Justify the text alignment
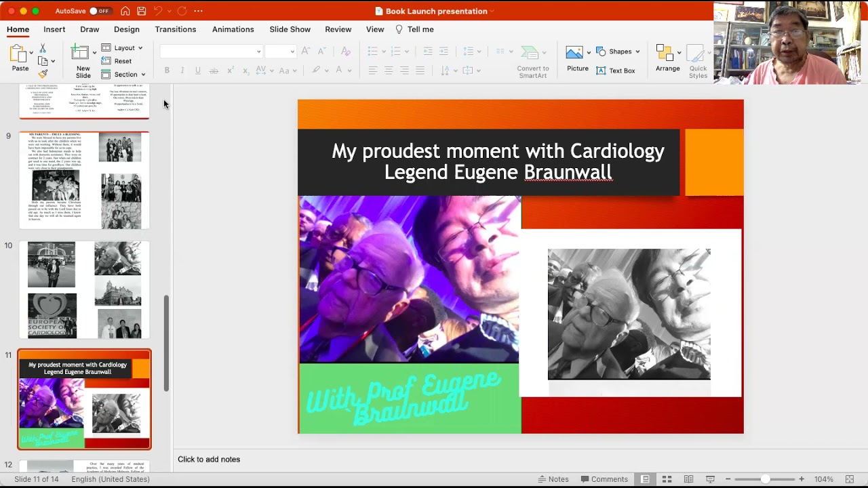 point(420,70)
